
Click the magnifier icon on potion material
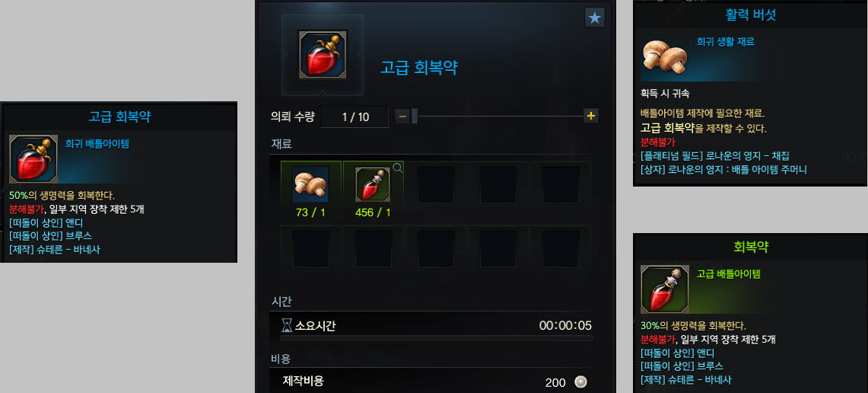point(397,168)
